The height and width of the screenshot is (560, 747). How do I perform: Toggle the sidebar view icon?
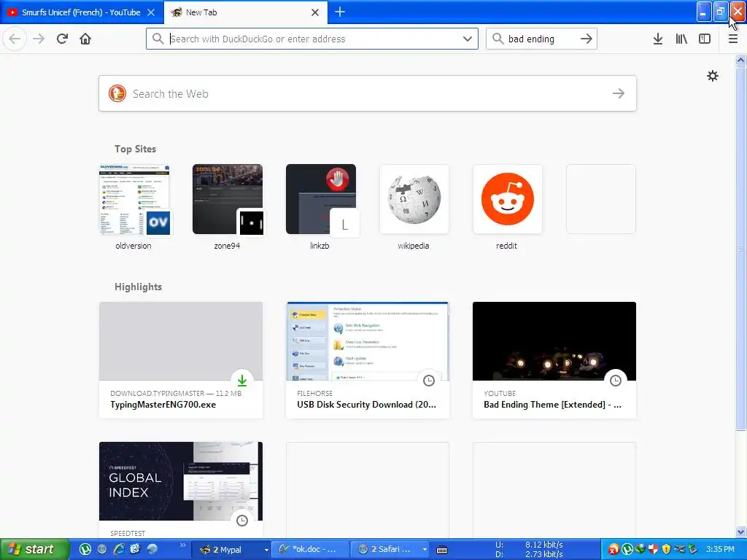tap(705, 39)
